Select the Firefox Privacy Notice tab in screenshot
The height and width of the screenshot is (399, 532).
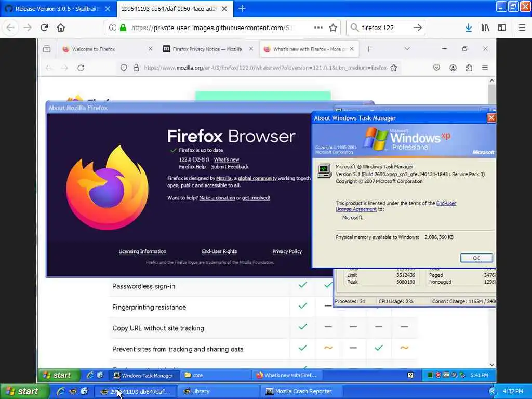tap(207, 49)
